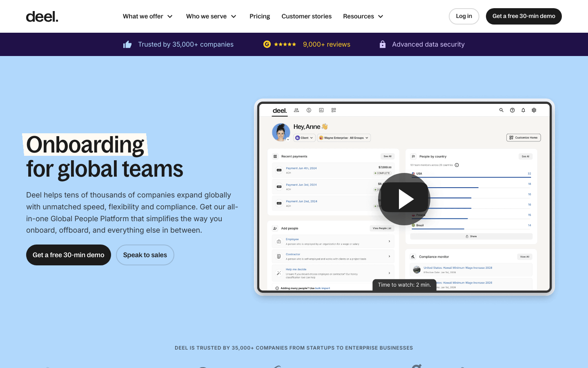
Task: Click the help question mark icon
Action: point(512,110)
